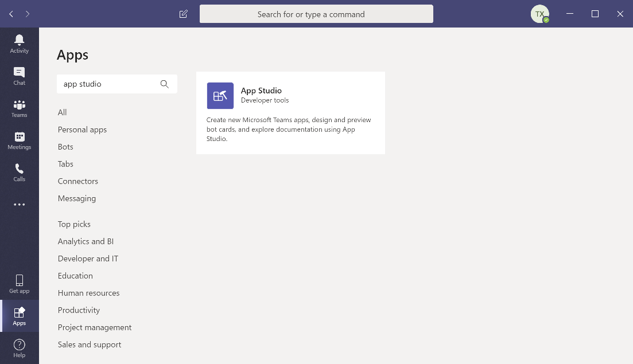
Task: Open Sales and support category
Action: tap(90, 345)
